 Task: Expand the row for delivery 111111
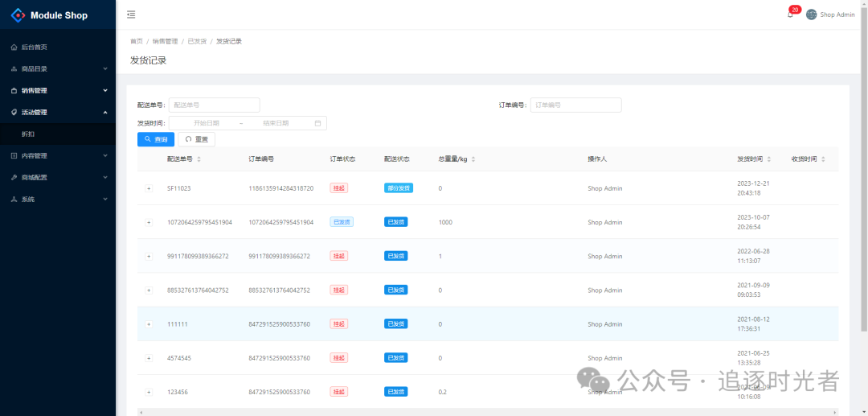coord(149,324)
